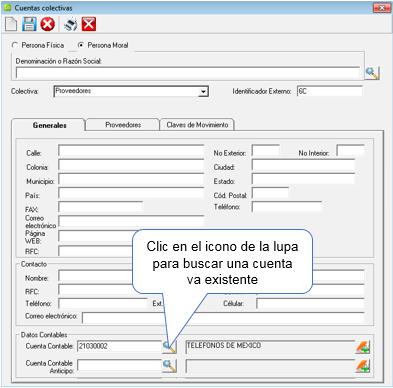Screen dimensions: 393x388
Task: Click the magnifier next to Denominación o Razón Social
Action: (372, 73)
